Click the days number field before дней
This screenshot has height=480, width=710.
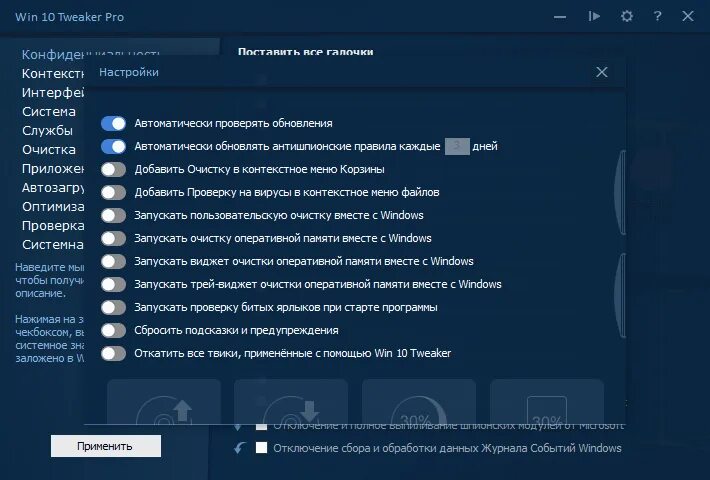(x=457, y=146)
